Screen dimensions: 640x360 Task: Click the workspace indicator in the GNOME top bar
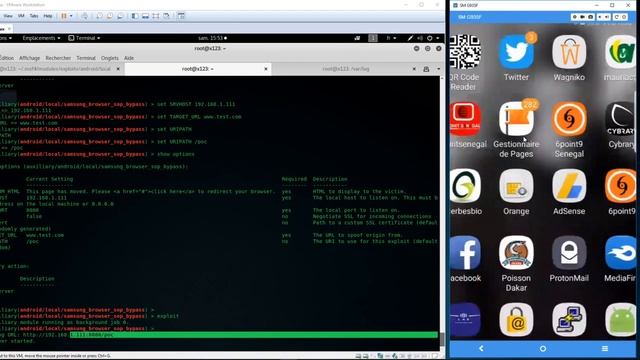(373, 38)
